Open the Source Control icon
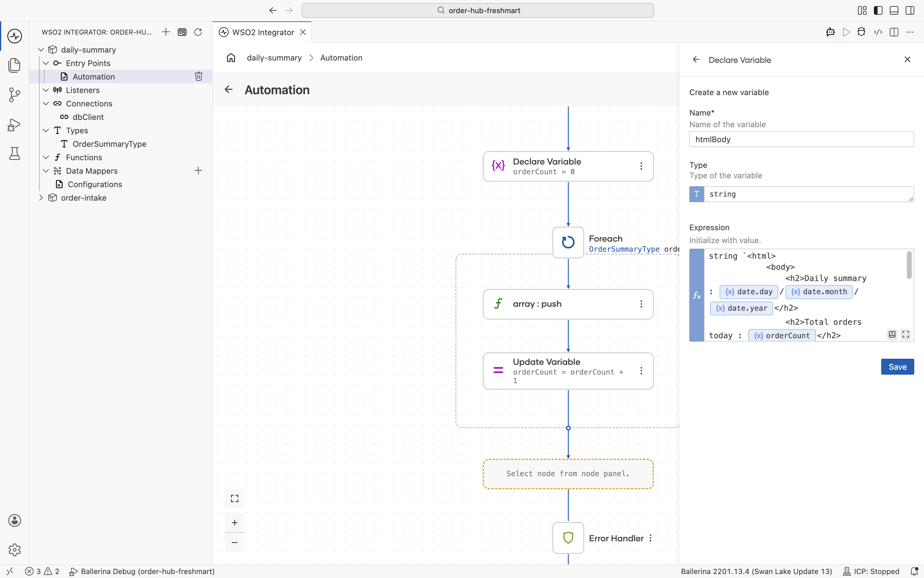Image resolution: width=924 pixels, height=578 pixels. click(x=14, y=95)
